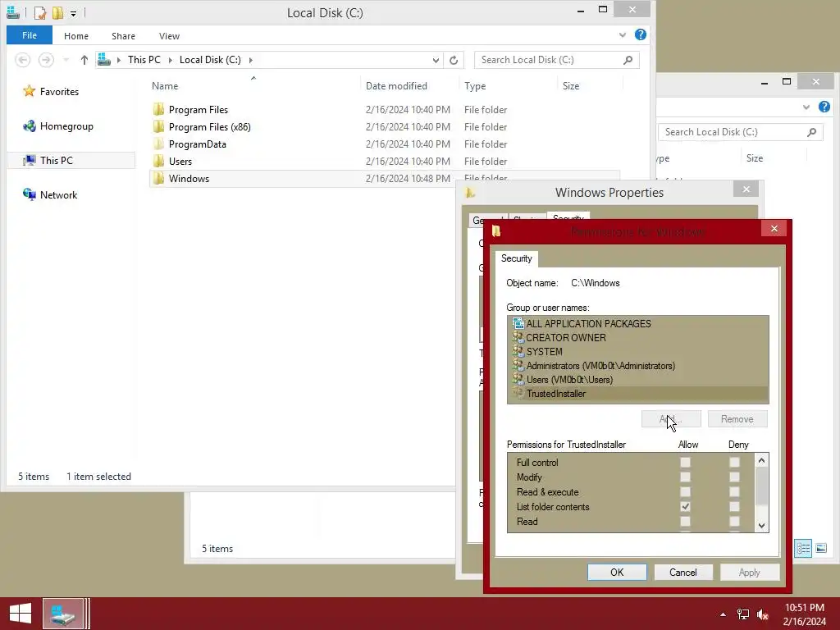Click the drive icon in the title bar
840x630 pixels.
click(13, 12)
